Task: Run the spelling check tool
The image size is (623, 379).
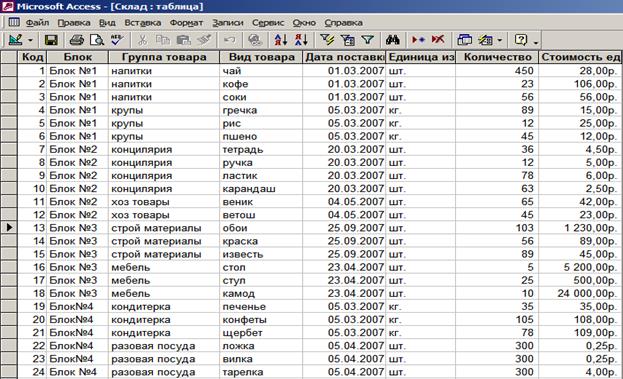Action: [117, 40]
